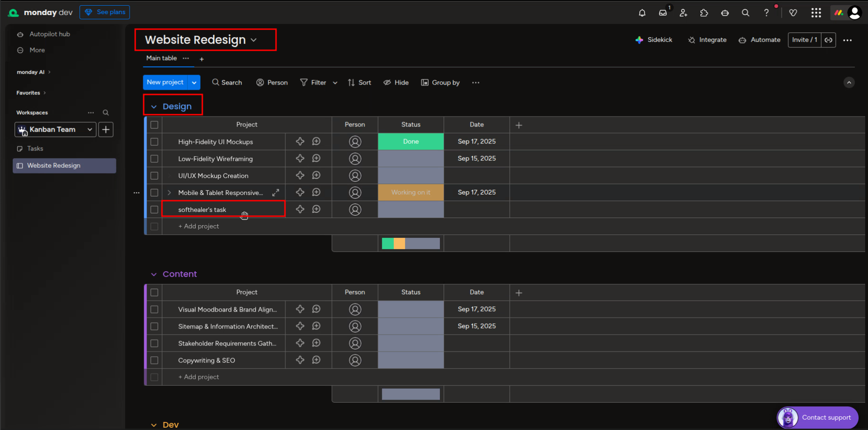Click Contact support button
This screenshot has height=430, width=868.
tap(818, 417)
